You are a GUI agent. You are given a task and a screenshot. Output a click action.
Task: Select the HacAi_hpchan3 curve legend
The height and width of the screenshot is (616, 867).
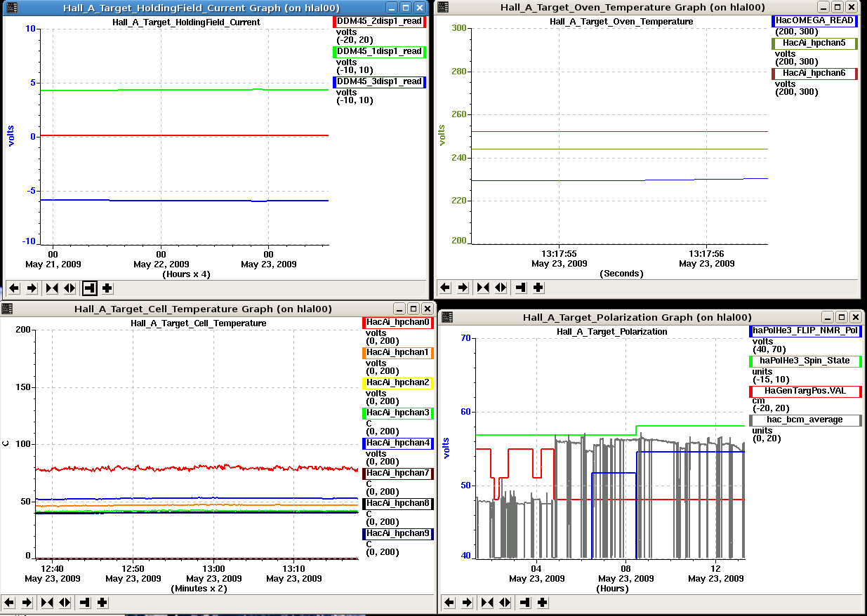pos(397,413)
